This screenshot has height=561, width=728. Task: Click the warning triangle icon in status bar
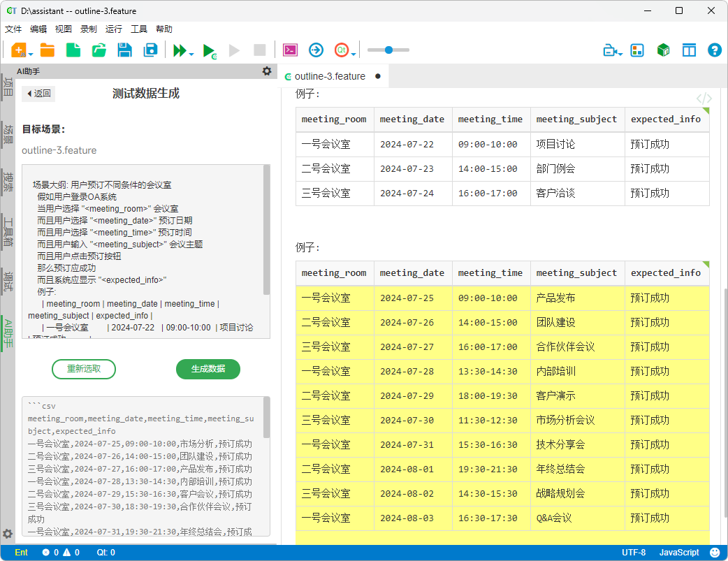tap(67, 552)
